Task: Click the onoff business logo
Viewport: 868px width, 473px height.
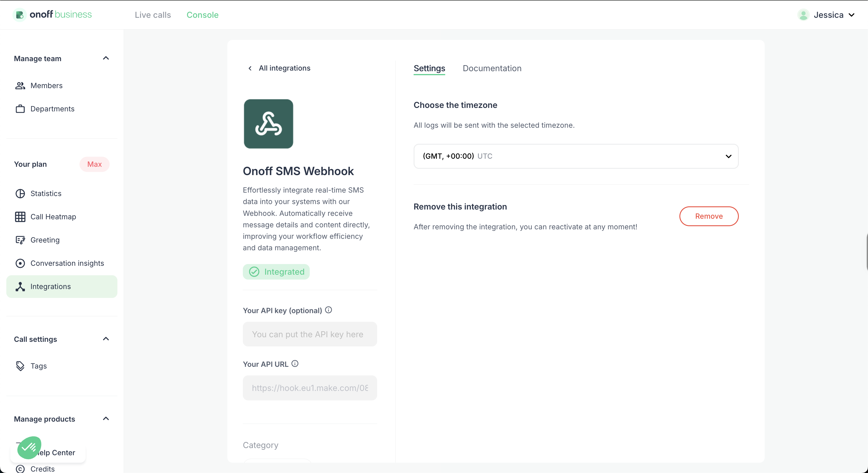Action: (52, 14)
